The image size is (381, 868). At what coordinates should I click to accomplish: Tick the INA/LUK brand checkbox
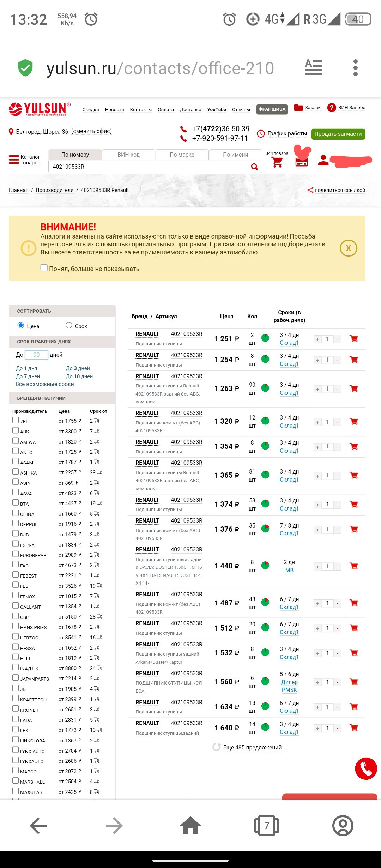[16, 667]
